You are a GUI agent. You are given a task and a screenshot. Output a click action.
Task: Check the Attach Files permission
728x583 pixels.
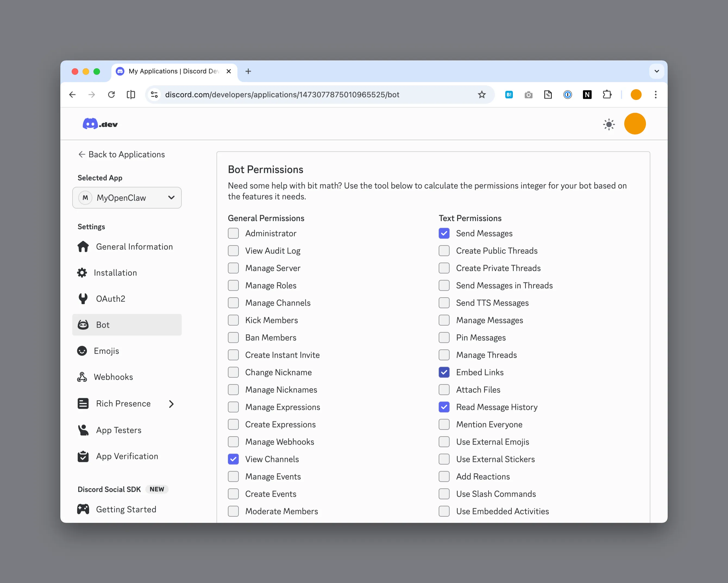click(444, 390)
